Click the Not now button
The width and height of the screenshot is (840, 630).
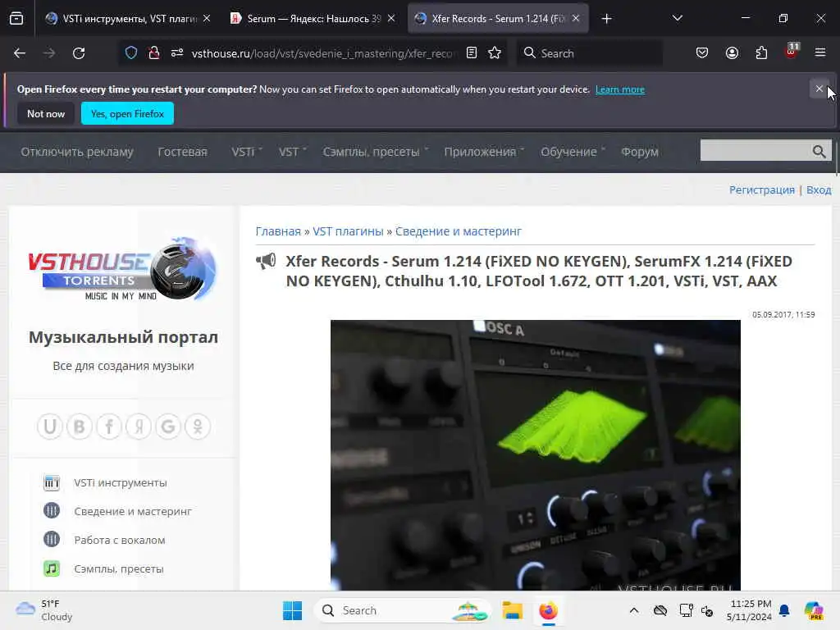point(46,113)
